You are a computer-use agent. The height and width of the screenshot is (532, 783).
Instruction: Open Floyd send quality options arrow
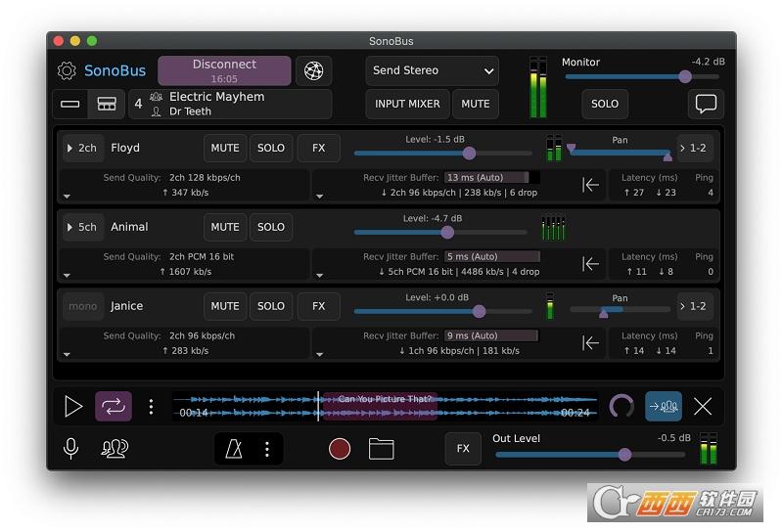pos(67,197)
